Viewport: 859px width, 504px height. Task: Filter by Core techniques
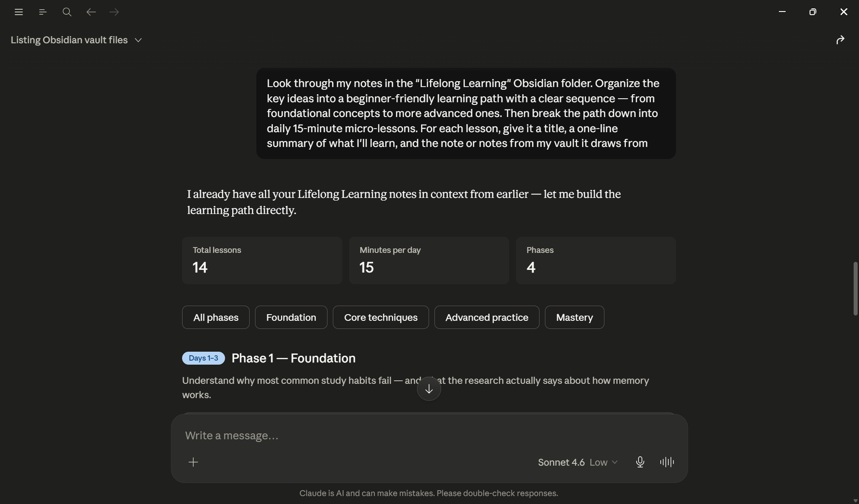(x=381, y=317)
